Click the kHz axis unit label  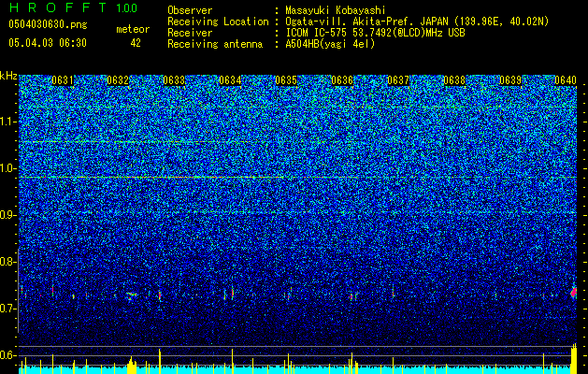point(8,76)
